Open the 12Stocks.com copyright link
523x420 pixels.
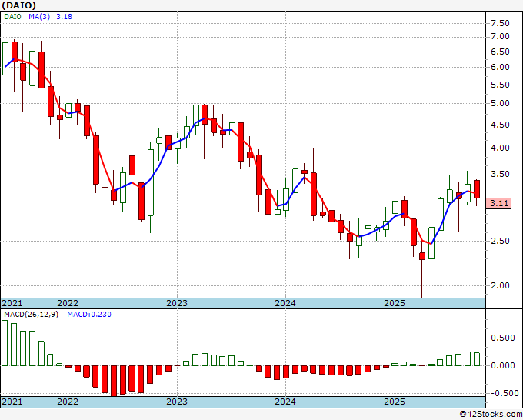(491, 415)
